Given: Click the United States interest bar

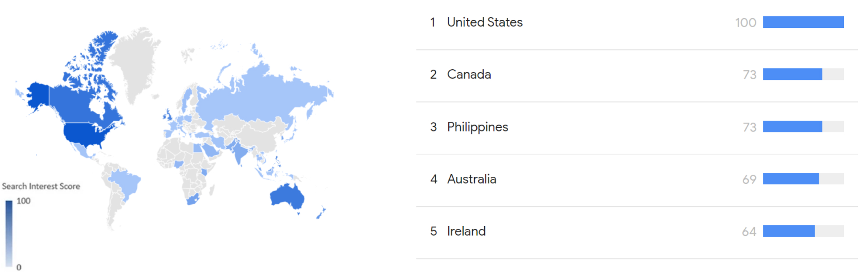Looking at the screenshot, I should tap(803, 22).
